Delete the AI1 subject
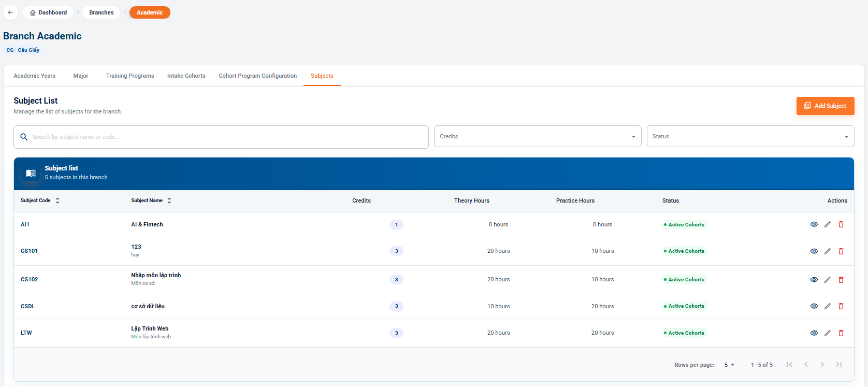Image resolution: width=868 pixels, height=387 pixels. [x=841, y=224]
